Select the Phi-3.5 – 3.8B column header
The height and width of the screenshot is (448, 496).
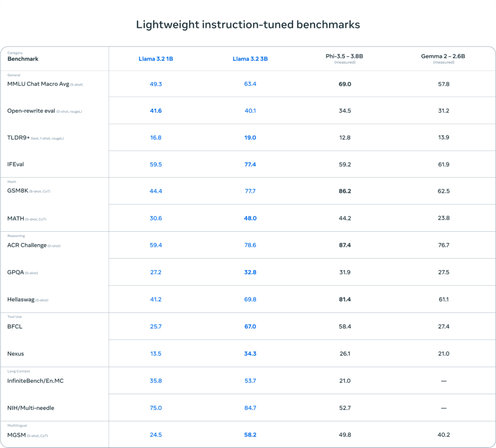click(344, 56)
